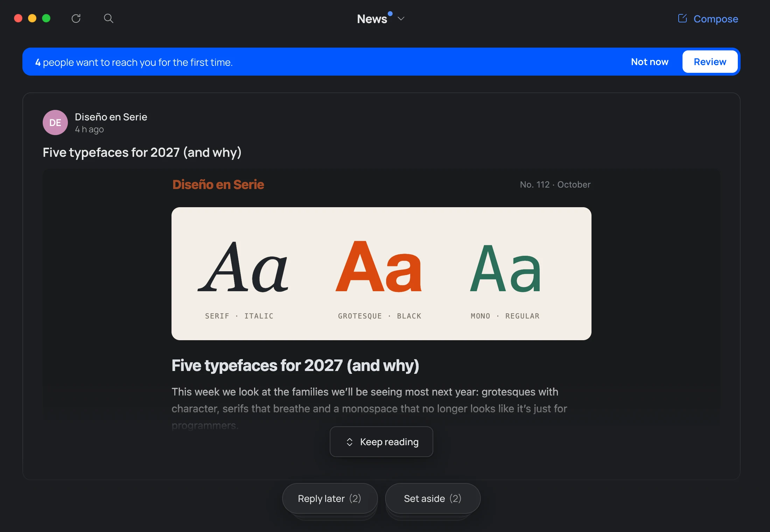Open the News title menu

pos(372,19)
